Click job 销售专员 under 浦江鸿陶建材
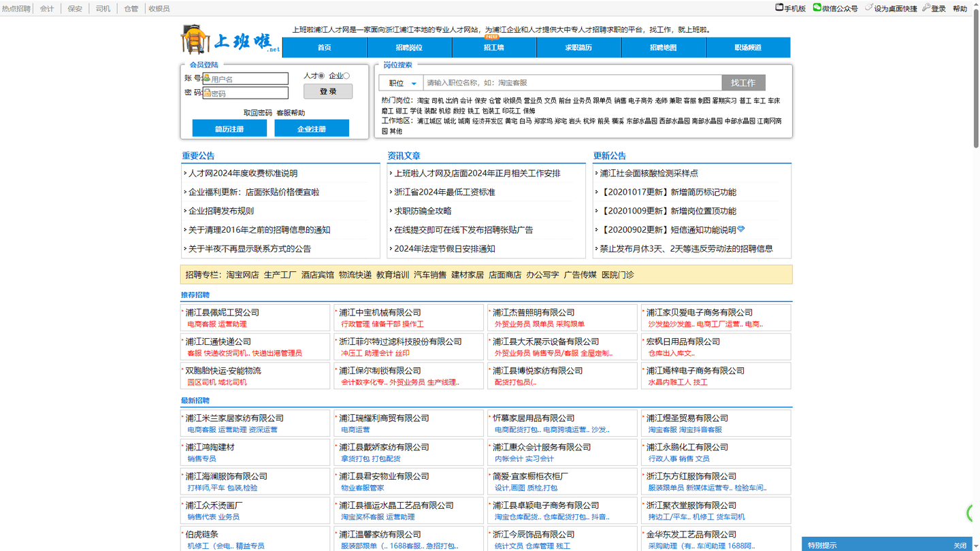The image size is (980, 551). click(x=202, y=459)
